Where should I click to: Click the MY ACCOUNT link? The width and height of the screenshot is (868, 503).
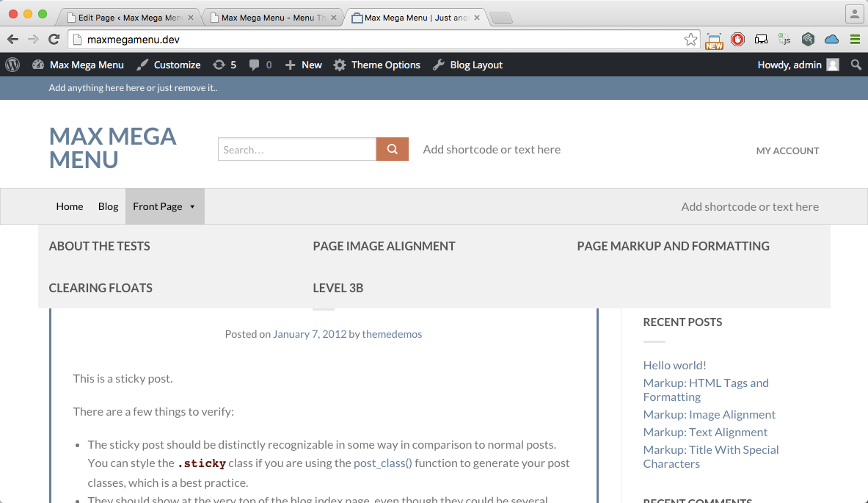[787, 151]
